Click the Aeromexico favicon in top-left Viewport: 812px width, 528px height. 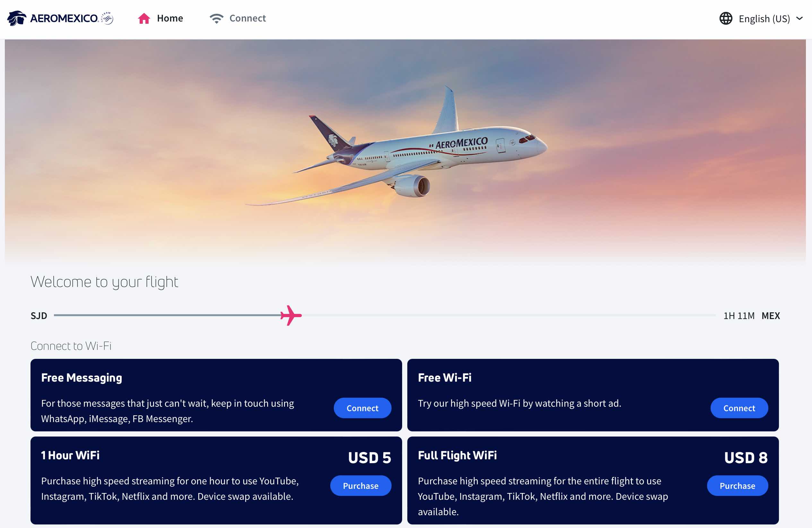pos(16,18)
